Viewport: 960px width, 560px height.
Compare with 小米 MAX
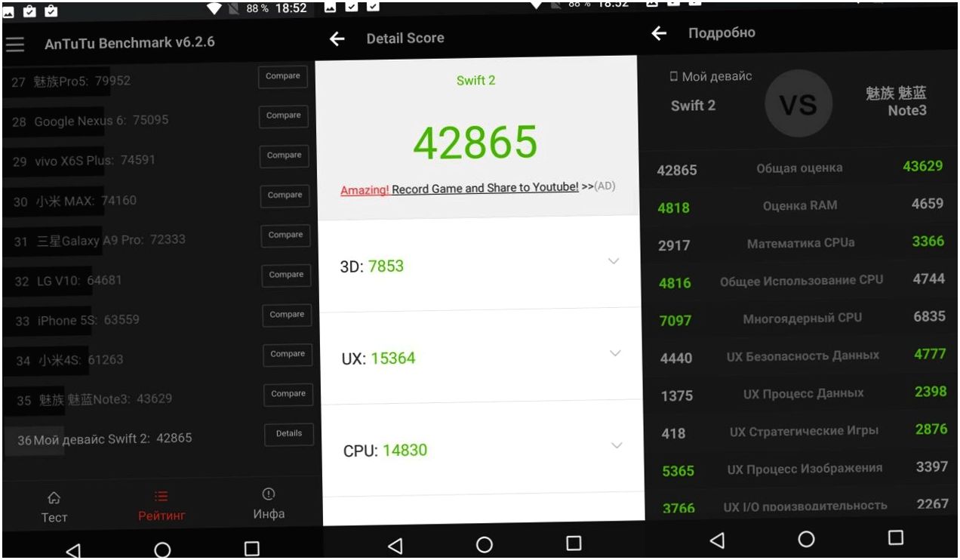pos(285,195)
